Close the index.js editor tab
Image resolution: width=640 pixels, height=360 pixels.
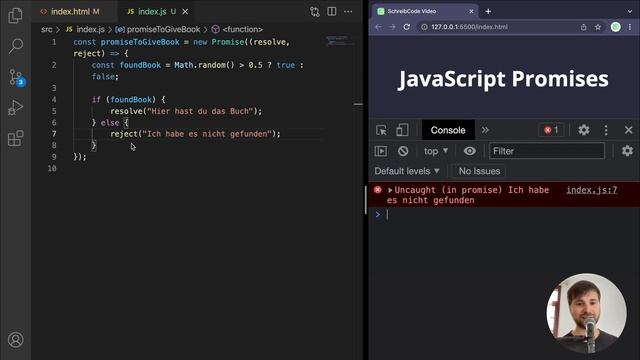point(185,11)
